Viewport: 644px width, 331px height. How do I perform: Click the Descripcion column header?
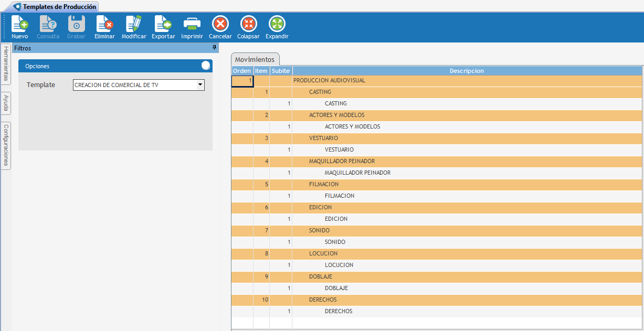click(467, 71)
